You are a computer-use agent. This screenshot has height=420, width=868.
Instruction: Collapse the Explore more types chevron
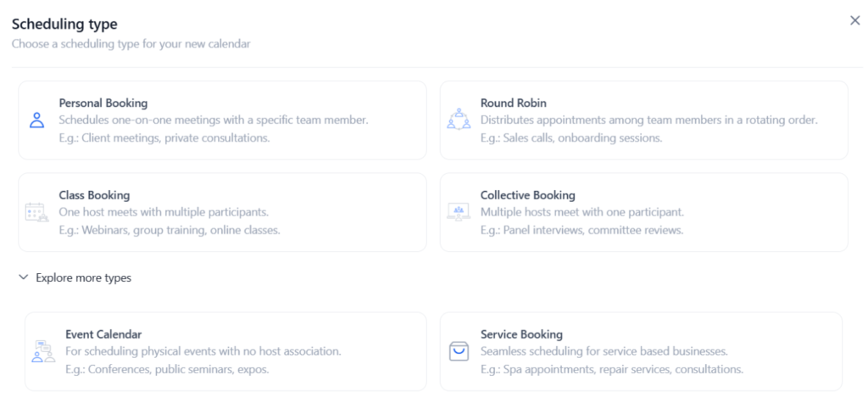[23, 277]
